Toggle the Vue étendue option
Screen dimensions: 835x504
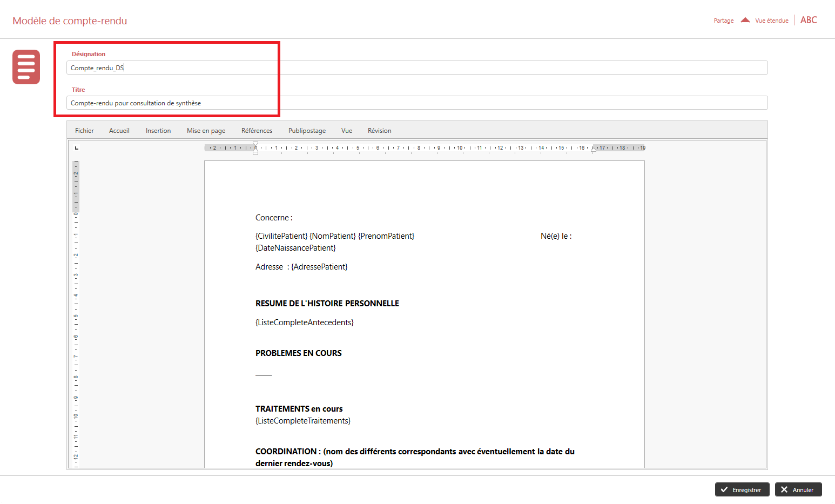(x=771, y=21)
